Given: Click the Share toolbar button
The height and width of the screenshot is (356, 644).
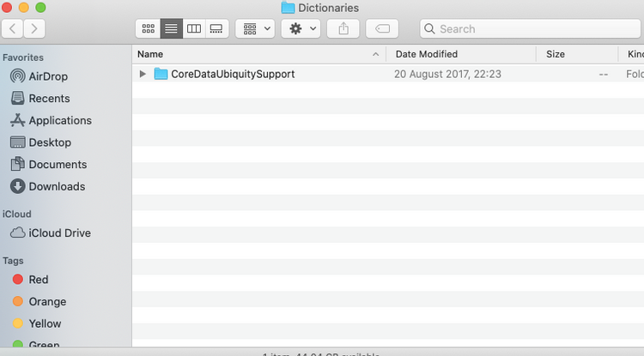Looking at the screenshot, I should tap(343, 28).
